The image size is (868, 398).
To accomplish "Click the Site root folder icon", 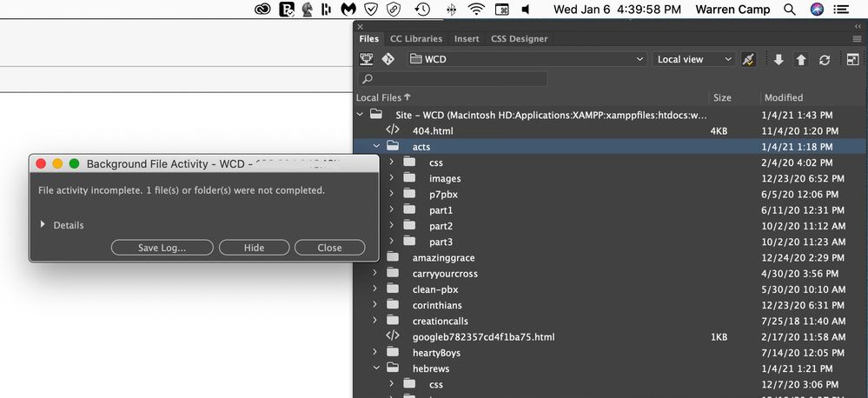I will (376, 115).
